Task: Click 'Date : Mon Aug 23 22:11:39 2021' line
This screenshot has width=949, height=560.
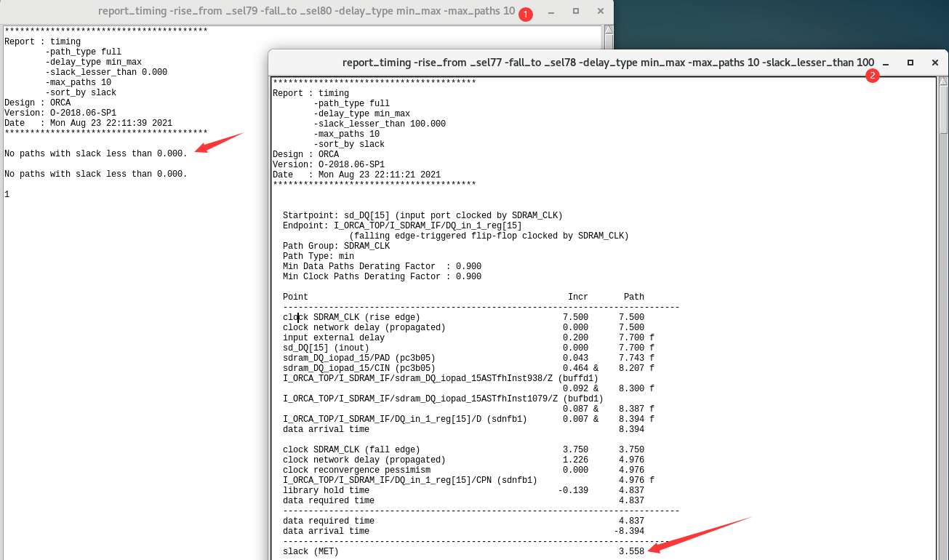Action: (x=88, y=123)
